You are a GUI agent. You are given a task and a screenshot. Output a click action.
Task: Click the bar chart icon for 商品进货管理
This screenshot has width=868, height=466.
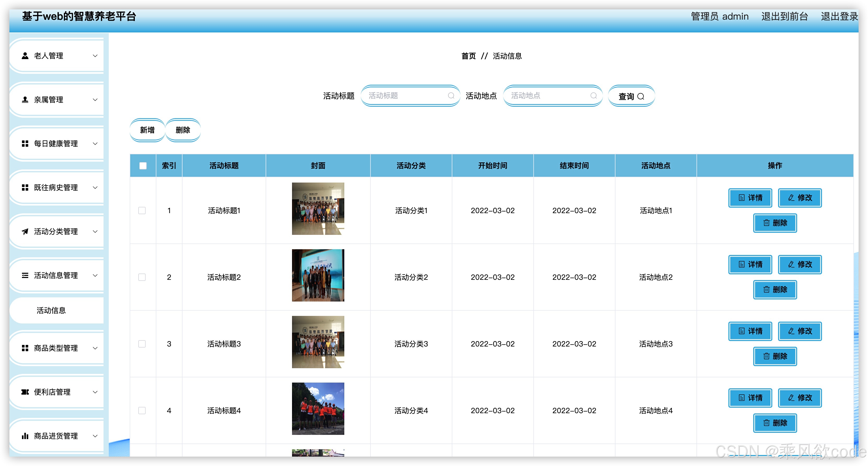[25, 436]
